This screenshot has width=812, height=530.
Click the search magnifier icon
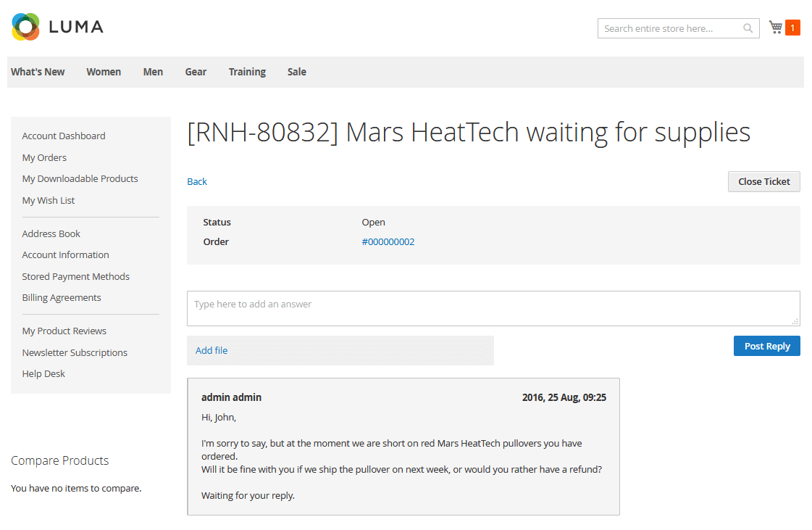click(x=748, y=28)
